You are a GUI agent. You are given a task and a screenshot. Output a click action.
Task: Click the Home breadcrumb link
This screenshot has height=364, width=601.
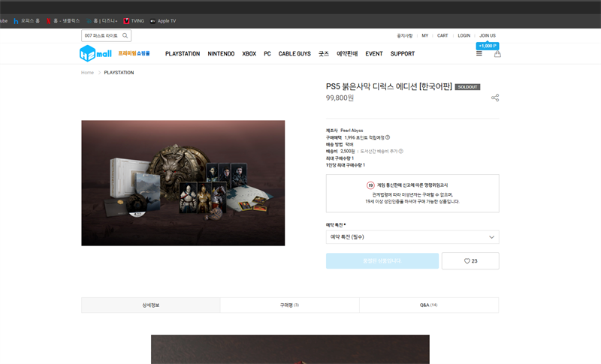87,73
